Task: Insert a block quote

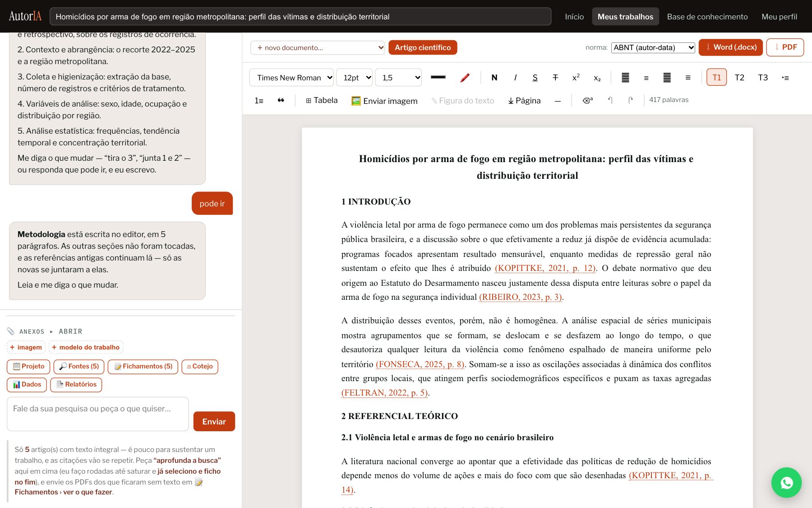Action: tap(281, 100)
